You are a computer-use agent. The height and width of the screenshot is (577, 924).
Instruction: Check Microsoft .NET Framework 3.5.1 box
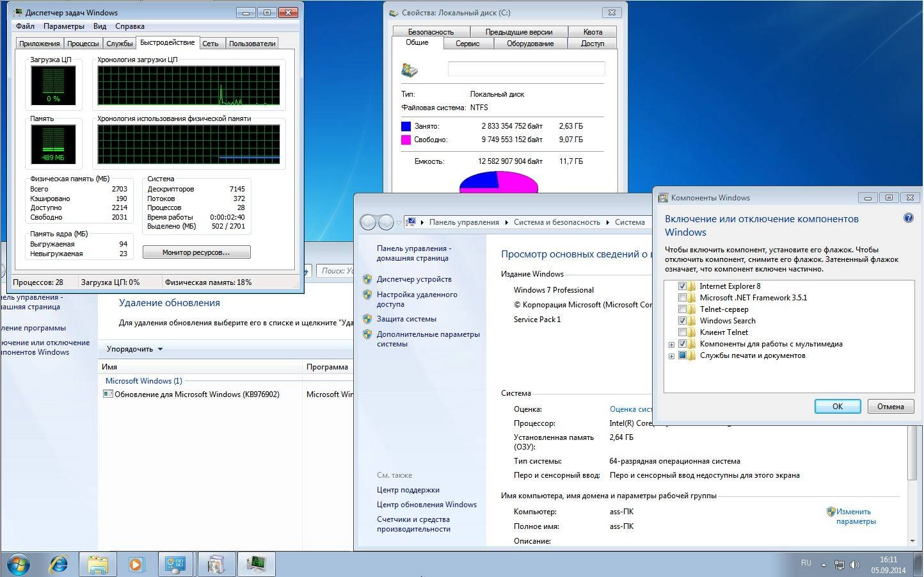(682, 298)
